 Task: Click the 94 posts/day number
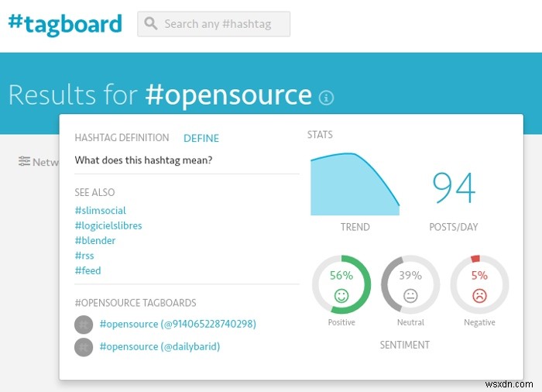[454, 188]
